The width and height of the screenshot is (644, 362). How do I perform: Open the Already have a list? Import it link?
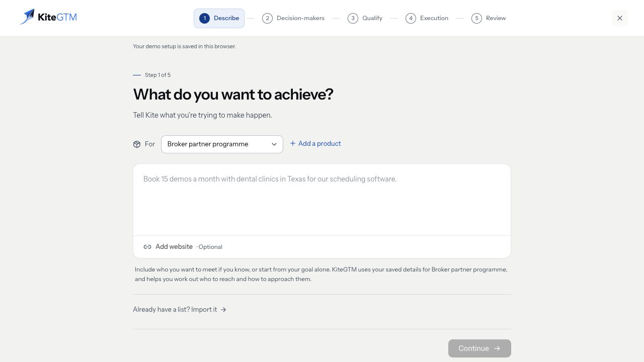point(180,310)
